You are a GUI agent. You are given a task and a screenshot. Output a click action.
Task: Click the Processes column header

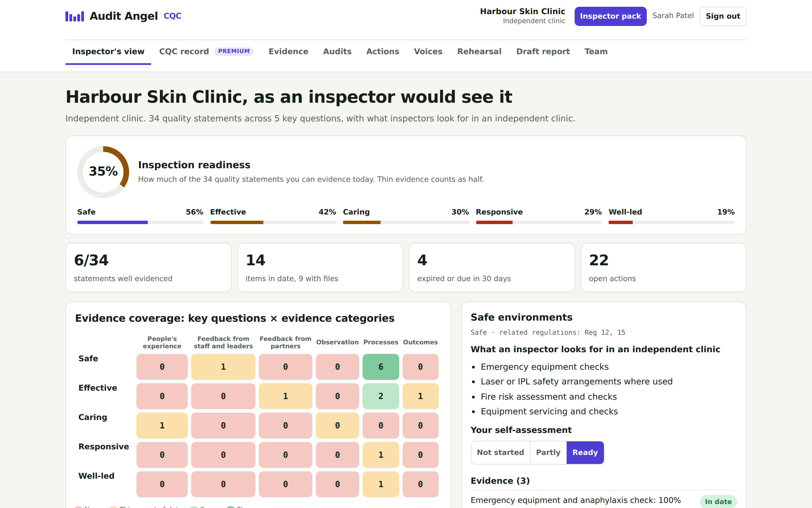pos(381,342)
